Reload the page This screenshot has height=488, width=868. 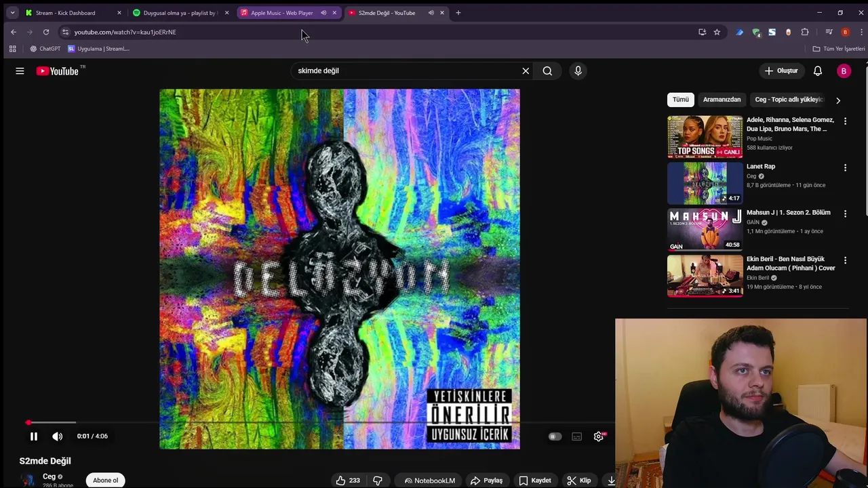tap(46, 32)
